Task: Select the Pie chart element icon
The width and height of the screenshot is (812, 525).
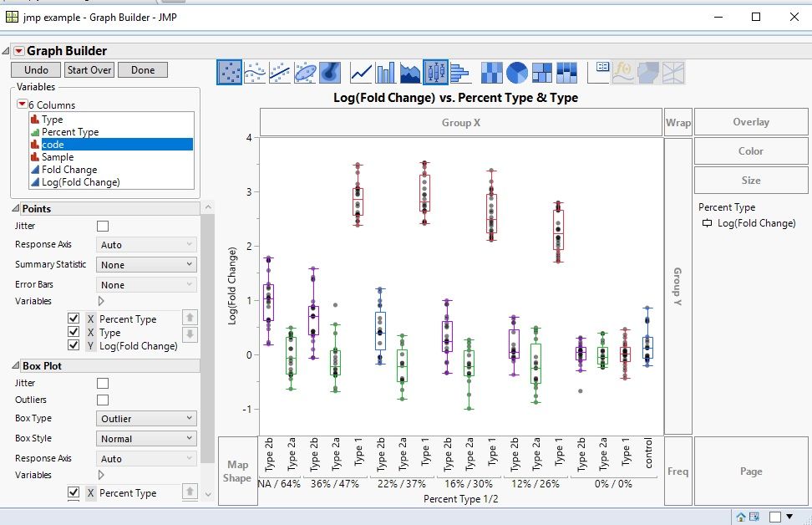Action: 517,73
